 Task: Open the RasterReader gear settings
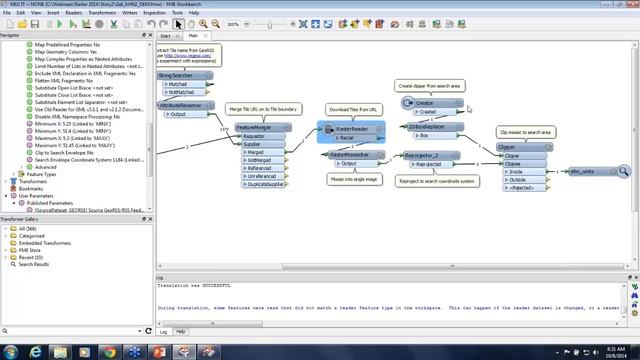[380, 129]
